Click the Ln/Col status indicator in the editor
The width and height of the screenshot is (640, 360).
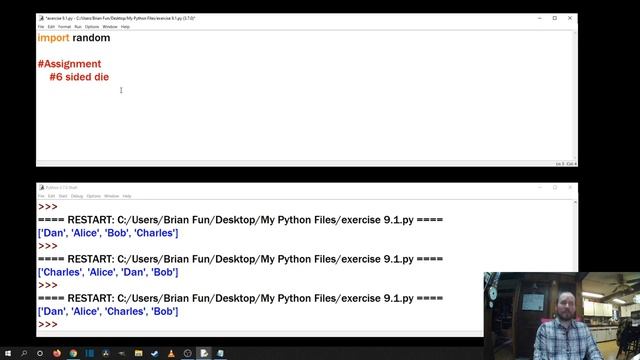[566, 164]
